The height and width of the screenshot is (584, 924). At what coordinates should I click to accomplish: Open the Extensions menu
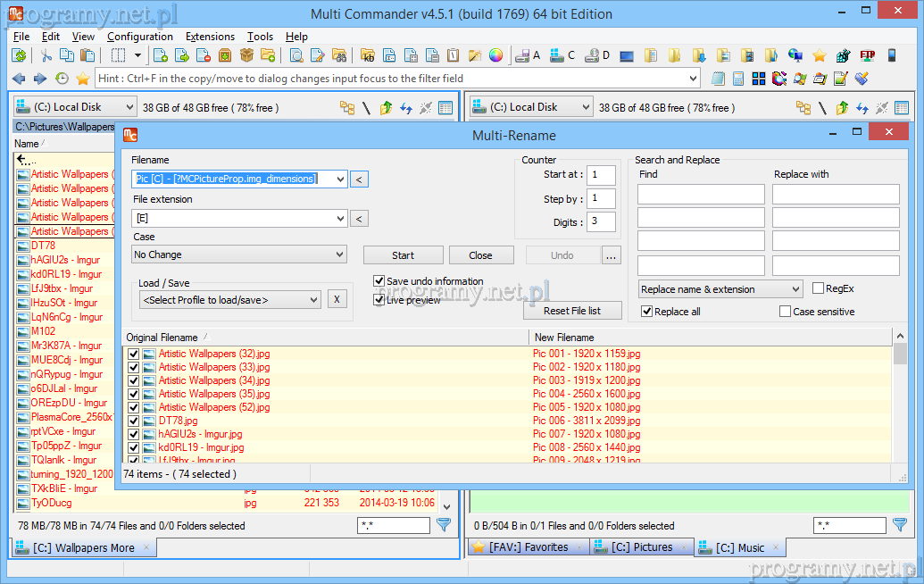210,37
